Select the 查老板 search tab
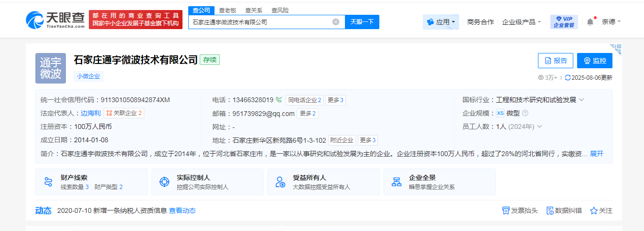Viewport: 644px width, 231px height. coord(228,10)
